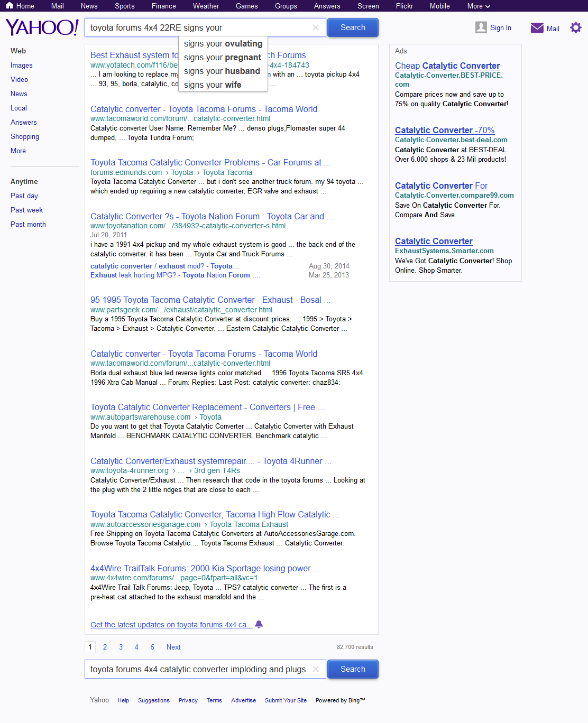Open 'Catalytic Converter/Exhaust systemrepair' 4Runner result
This screenshot has height=723, width=588.
click(x=211, y=461)
